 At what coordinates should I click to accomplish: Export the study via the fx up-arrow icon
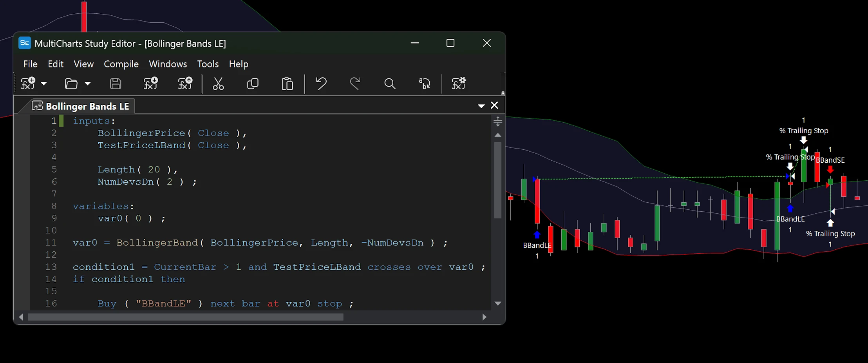point(185,83)
